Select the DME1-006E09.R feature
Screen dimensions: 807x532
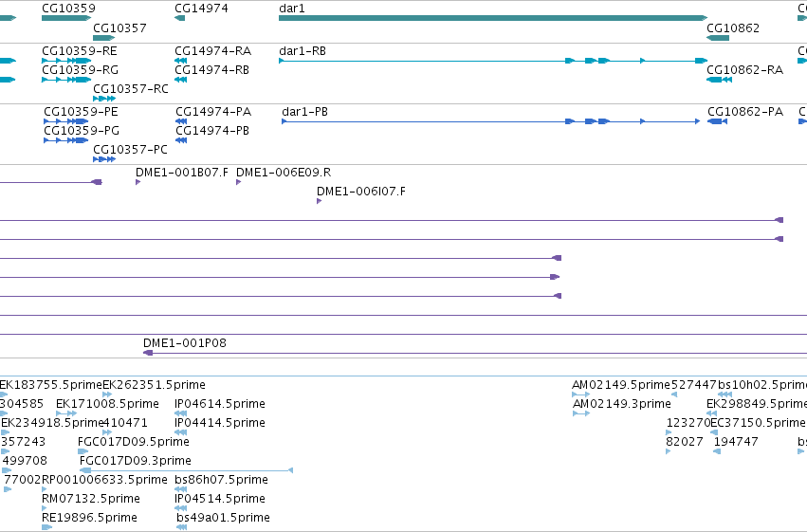[238, 182]
